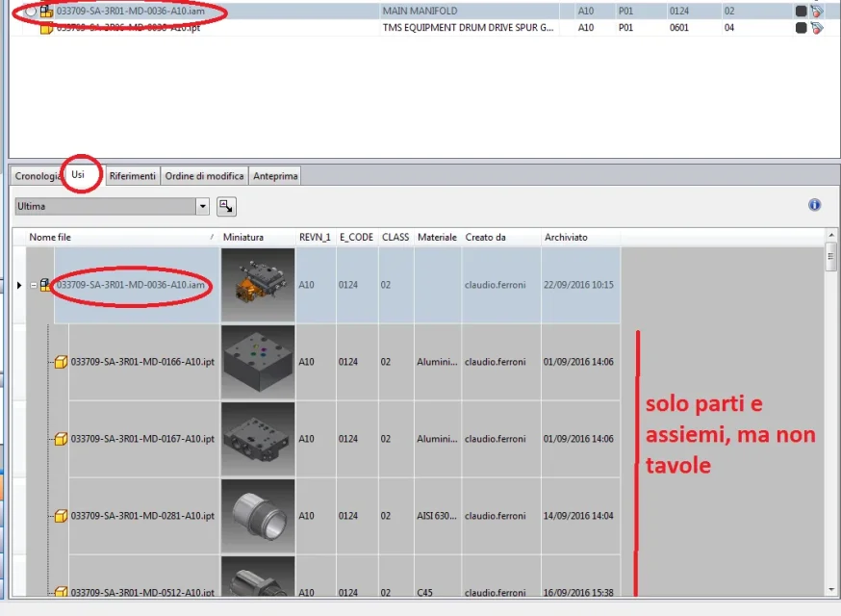
Task: Click the filter button next to Ultima dropdown
Action: [x=226, y=207]
